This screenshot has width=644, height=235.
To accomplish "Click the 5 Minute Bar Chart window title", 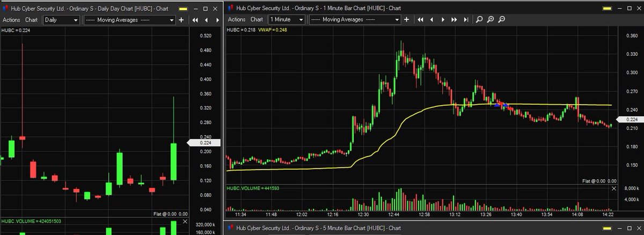I will tap(319, 228).
